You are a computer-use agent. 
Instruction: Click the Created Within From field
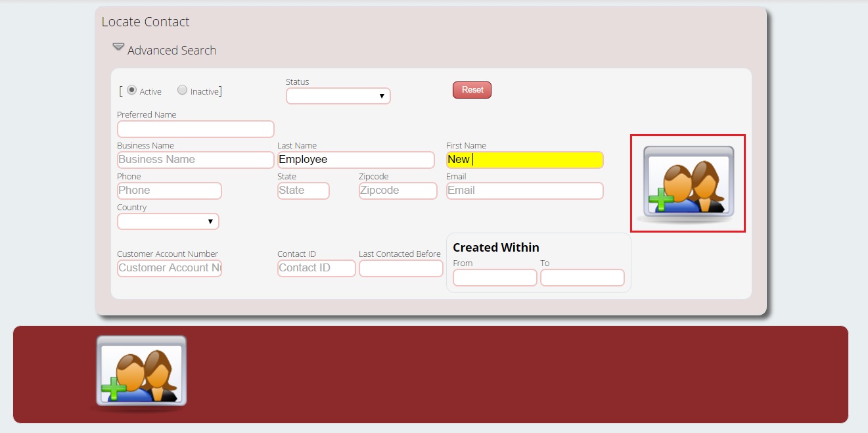495,277
